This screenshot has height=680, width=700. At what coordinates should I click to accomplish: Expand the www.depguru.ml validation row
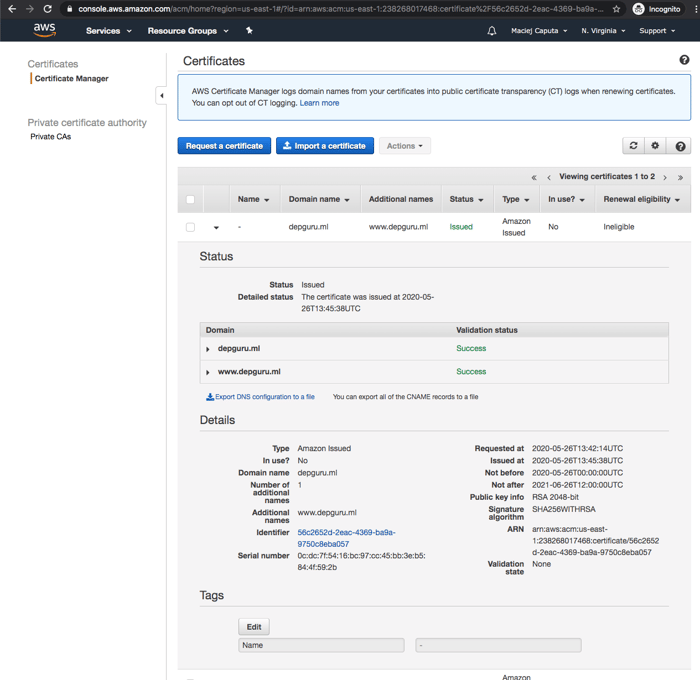[208, 372]
